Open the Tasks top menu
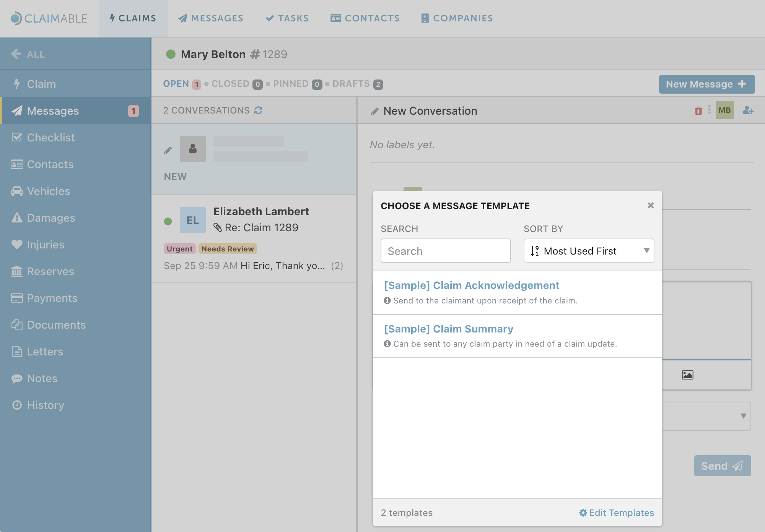Image resolution: width=765 pixels, height=532 pixels. point(287,18)
